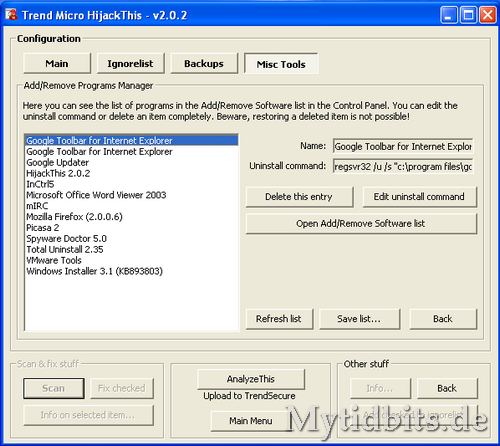
Task: Switch to the Ignorelist tab
Action: 130,63
